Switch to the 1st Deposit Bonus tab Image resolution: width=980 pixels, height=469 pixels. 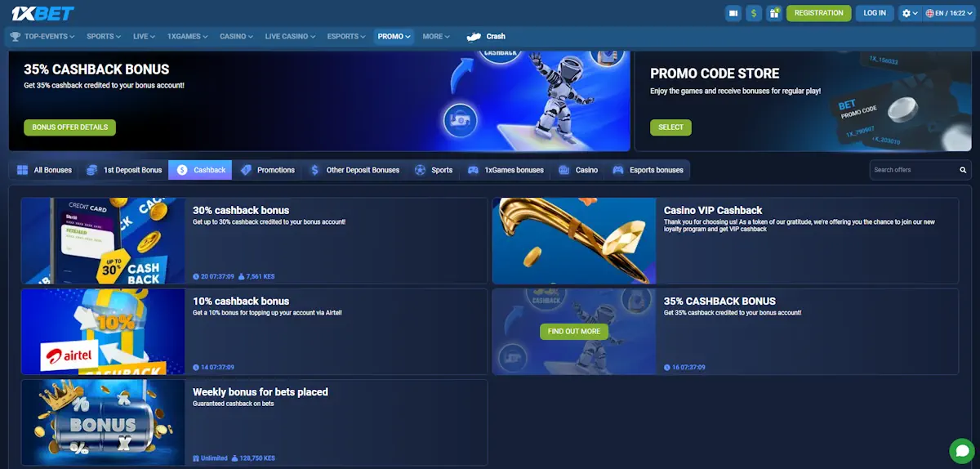124,170
